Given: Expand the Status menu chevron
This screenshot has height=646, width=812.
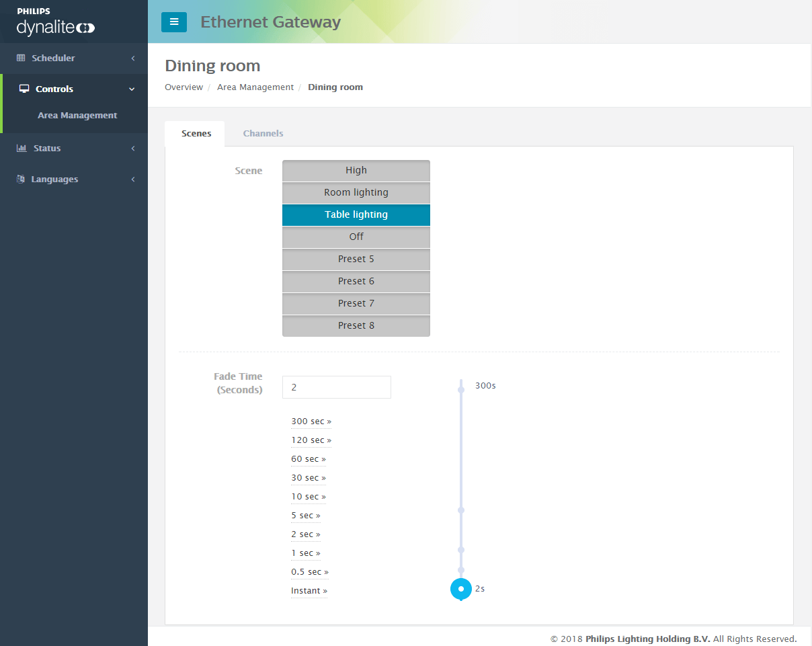Looking at the screenshot, I should coord(132,148).
